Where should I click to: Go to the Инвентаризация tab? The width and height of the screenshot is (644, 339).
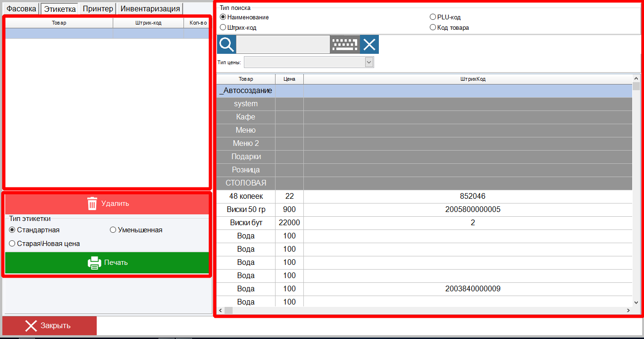click(x=150, y=8)
